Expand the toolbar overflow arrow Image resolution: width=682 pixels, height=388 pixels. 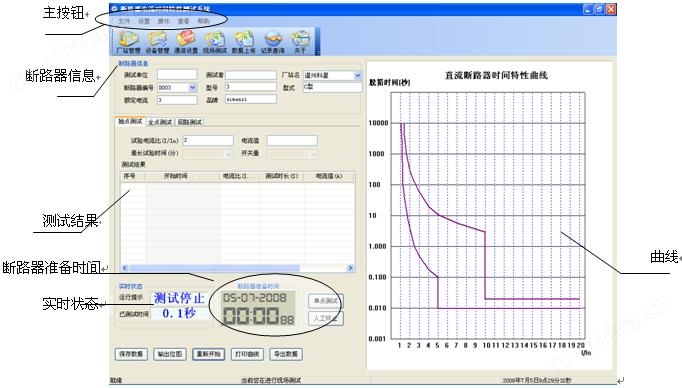[x=317, y=52]
